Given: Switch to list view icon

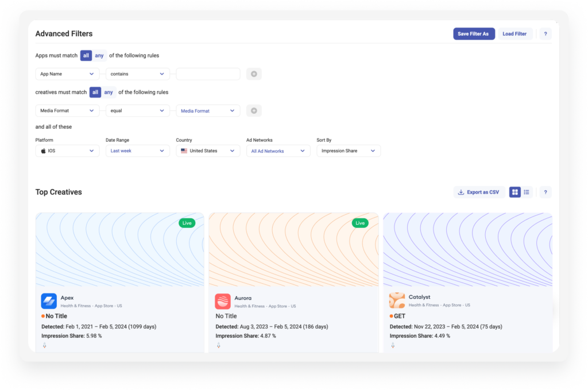Looking at the screenshot, I should click(x=527, y=192).
